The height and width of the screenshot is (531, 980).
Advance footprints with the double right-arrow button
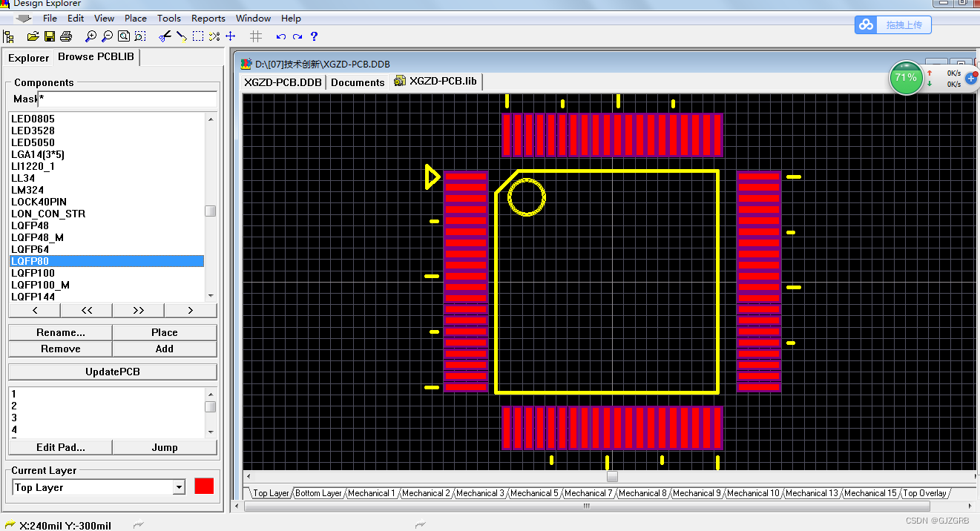pos(138,310)
